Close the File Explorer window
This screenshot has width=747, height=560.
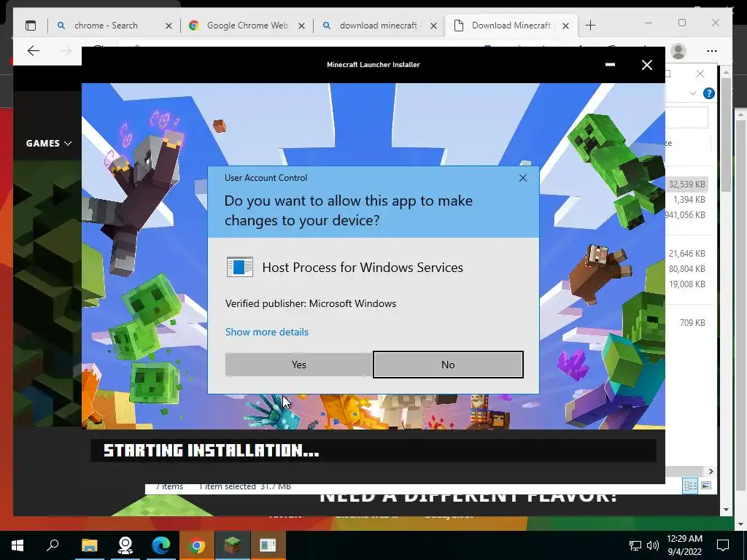point(700,74)
